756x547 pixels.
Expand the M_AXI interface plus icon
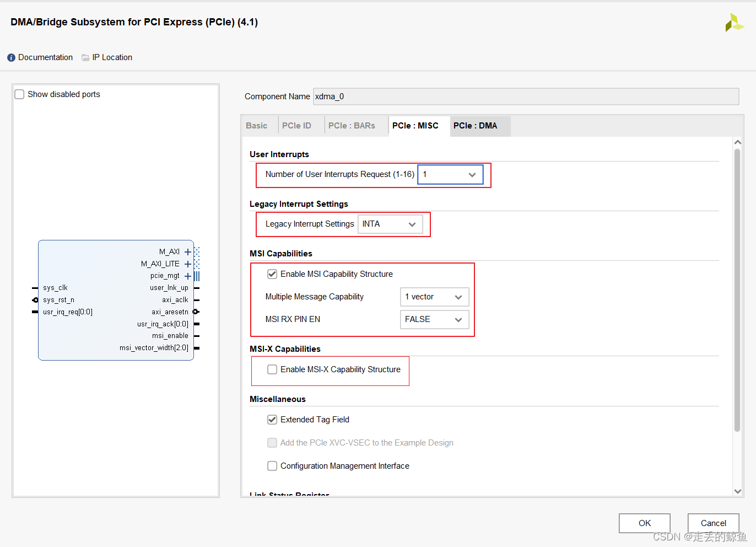coord(188,252)
